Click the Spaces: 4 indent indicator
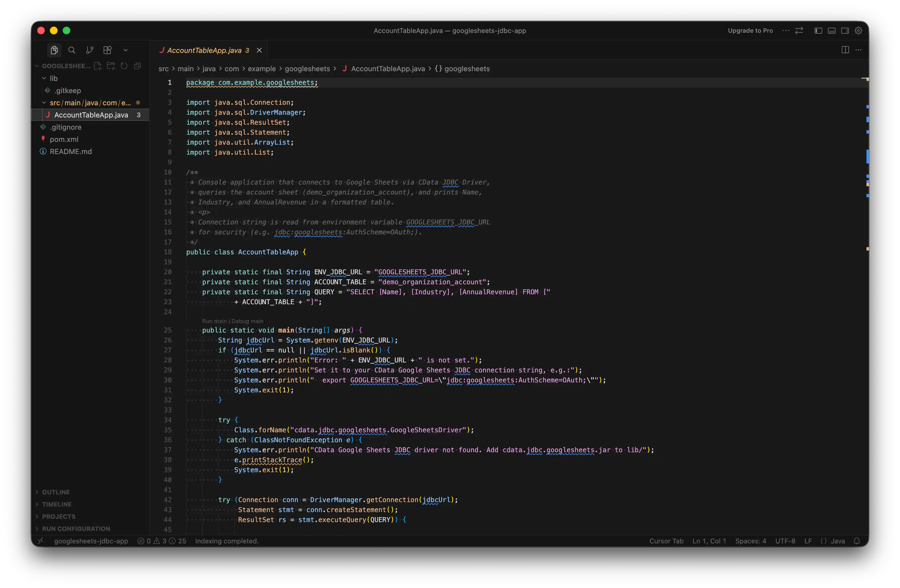 tap(751, 541)
